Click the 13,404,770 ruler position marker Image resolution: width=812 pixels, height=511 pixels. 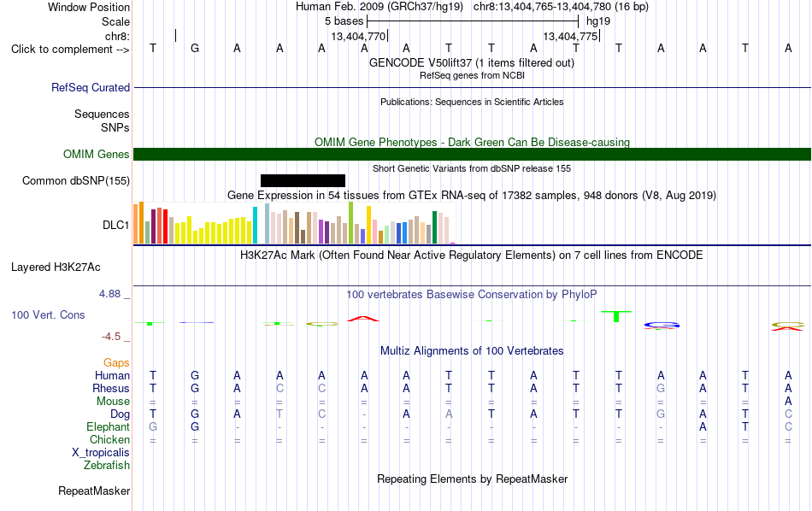point(359,36)
